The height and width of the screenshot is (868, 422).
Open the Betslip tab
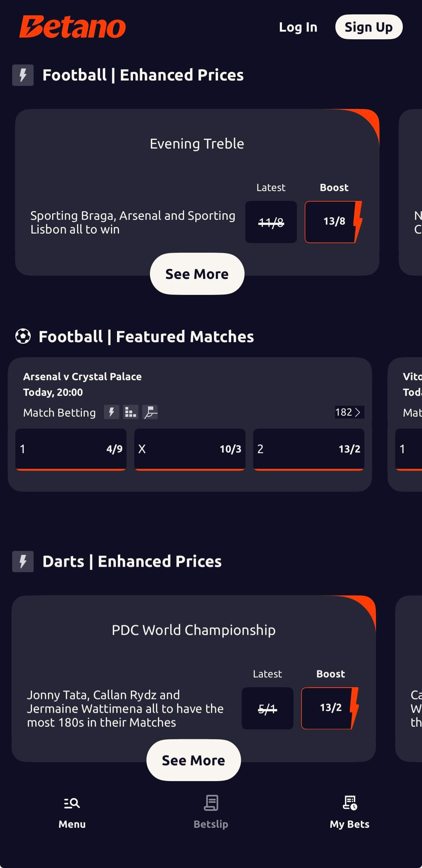tap(211, 810)
